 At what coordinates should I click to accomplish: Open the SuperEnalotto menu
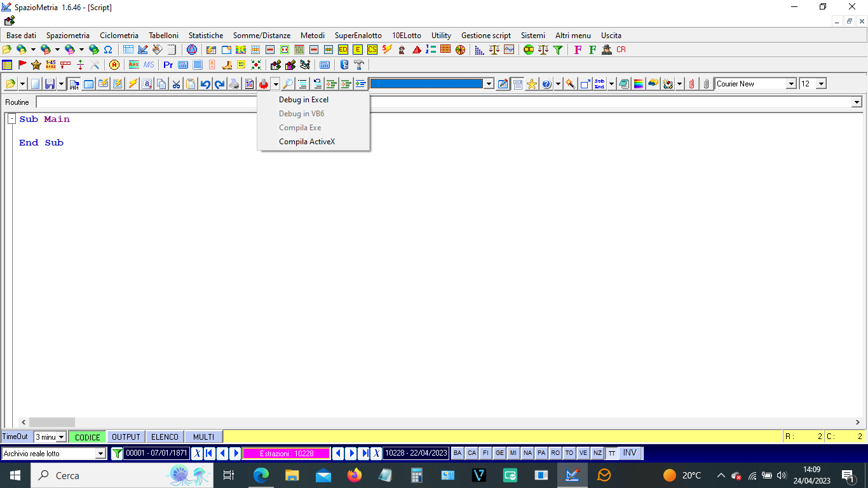(x=358, y=36)
